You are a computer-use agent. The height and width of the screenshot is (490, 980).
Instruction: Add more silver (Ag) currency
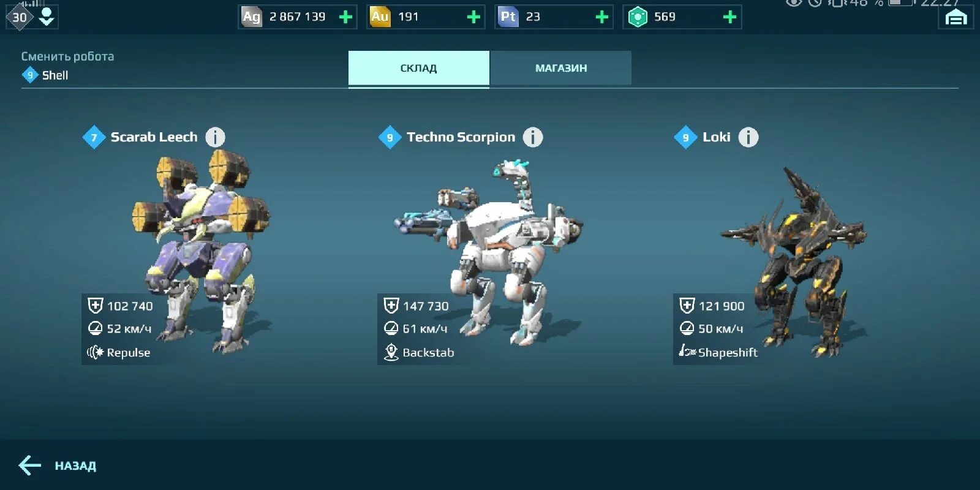click(x=345, y=17)
